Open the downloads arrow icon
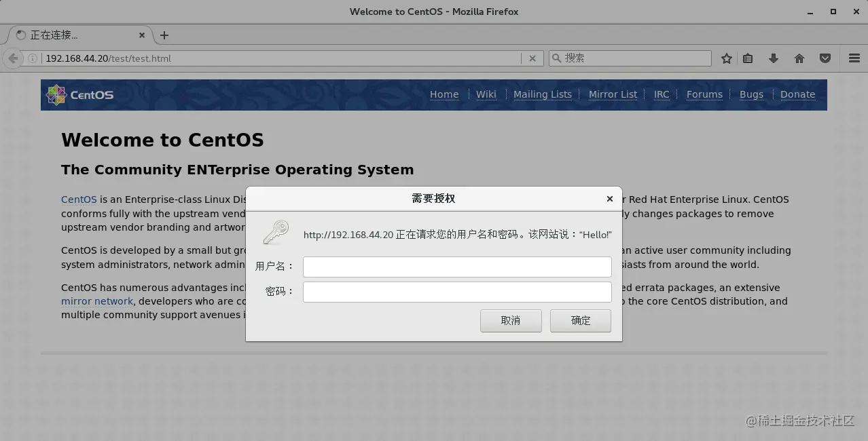 774,58
